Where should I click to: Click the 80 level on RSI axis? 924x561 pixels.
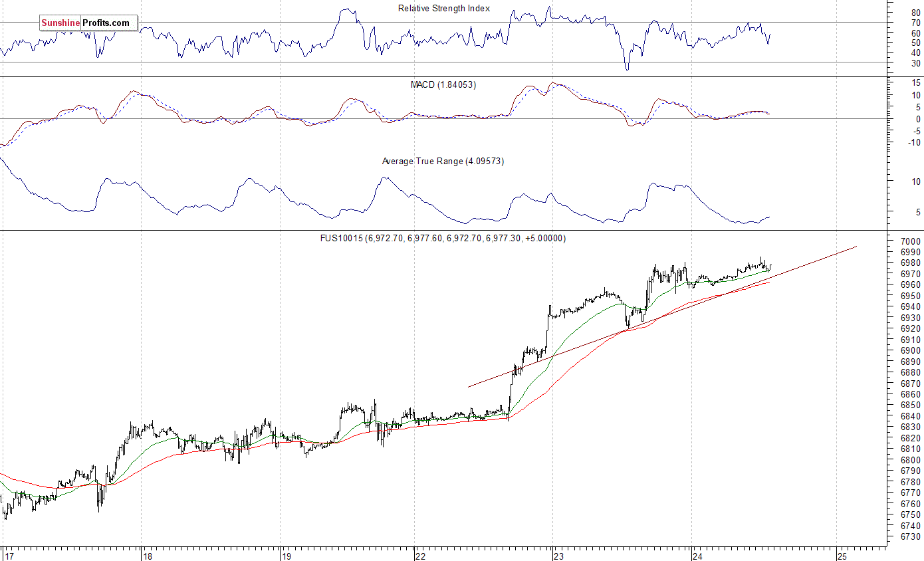tap(916, 13)
